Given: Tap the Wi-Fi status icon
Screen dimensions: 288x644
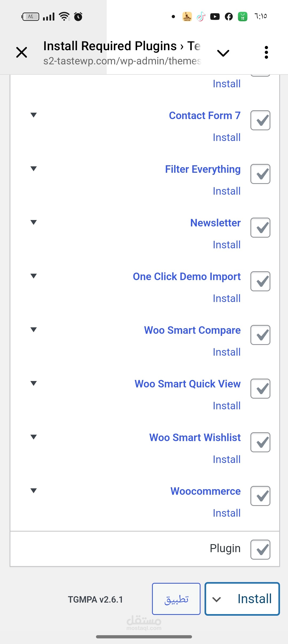Looking at the screenshot, I should [65, 17].
